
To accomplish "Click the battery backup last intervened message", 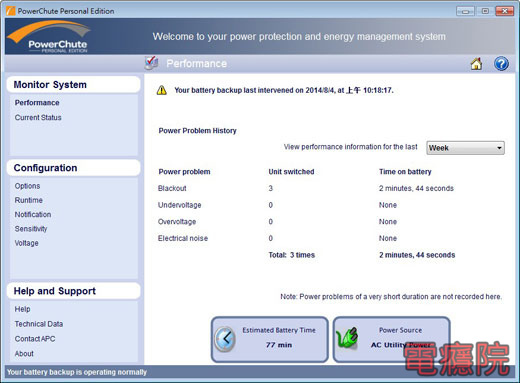I will (x=284, y=90).
